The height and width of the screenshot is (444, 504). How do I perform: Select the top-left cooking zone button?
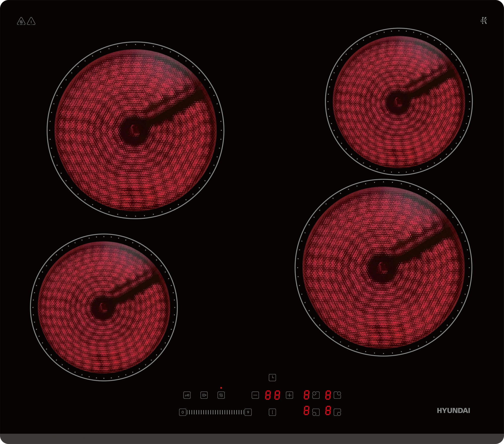point(316,395)
